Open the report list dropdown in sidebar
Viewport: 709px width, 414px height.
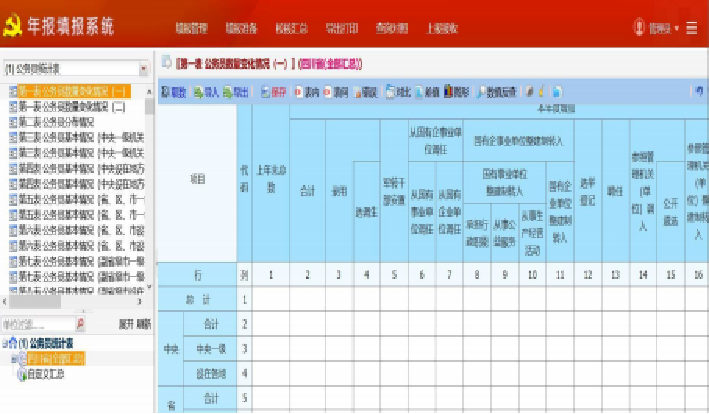tap(144, 70)
